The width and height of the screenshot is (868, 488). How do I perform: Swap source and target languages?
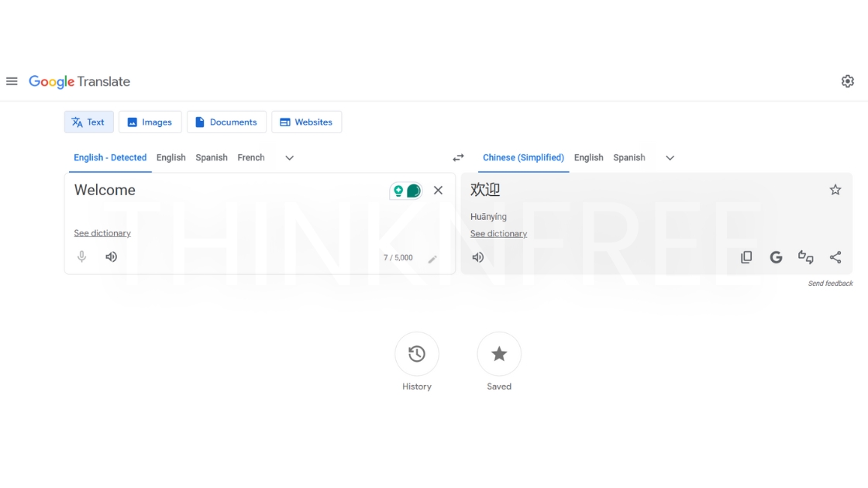click(x=458, y=158)
